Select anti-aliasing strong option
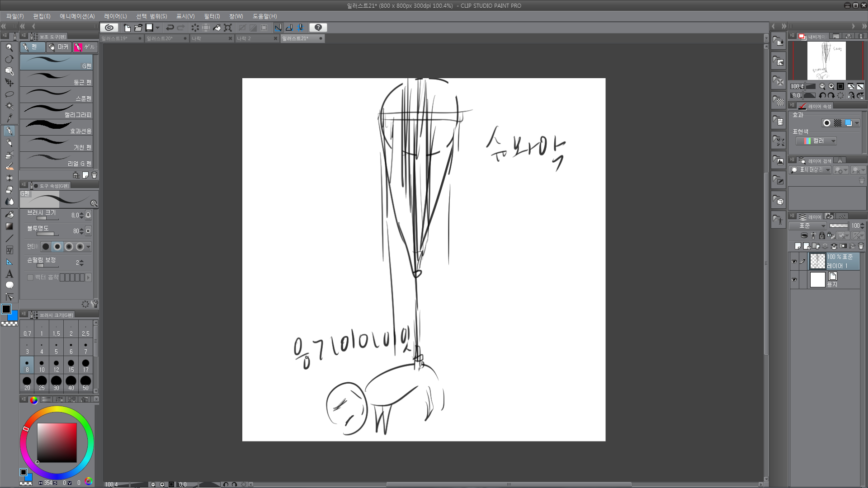The image size is (868, 488). click(x=80, y=247)
